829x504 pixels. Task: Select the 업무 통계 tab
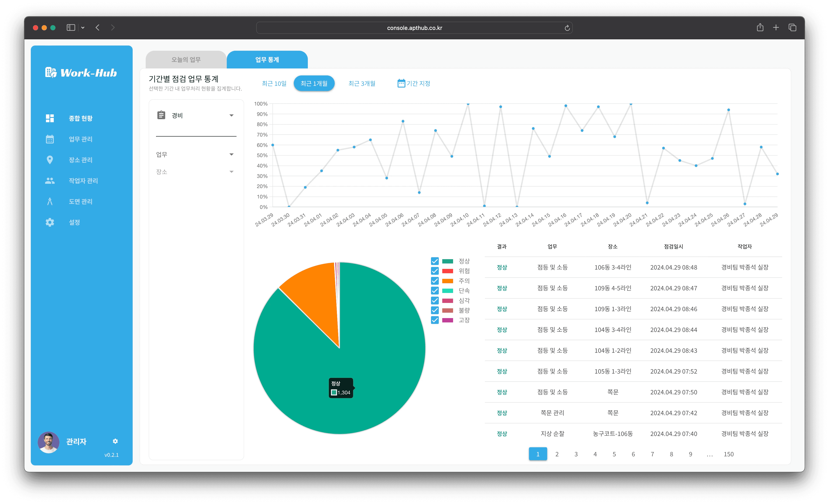tap(267, 60)
